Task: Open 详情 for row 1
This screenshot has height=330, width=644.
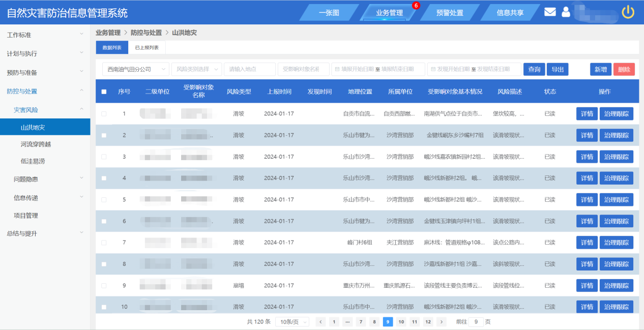Action: point(587,114)
